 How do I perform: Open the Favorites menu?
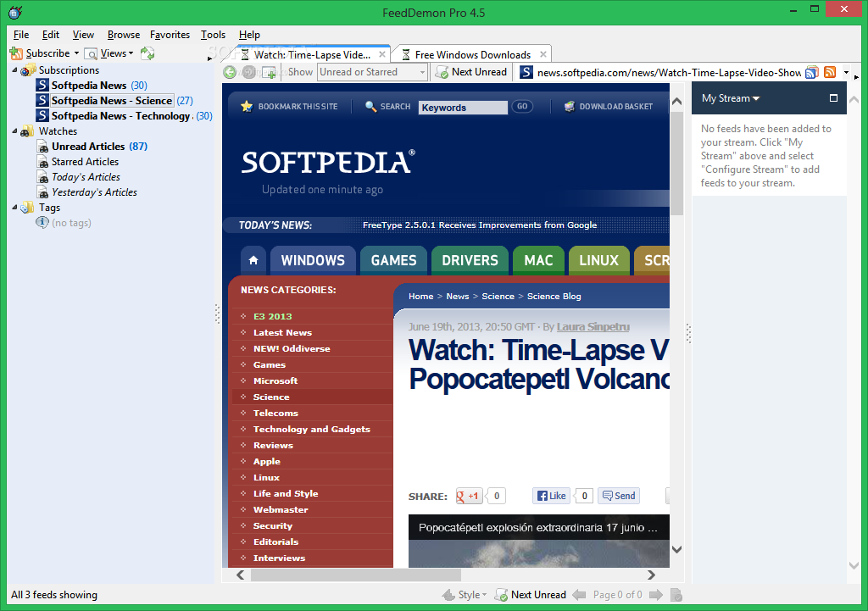(170, 34)
